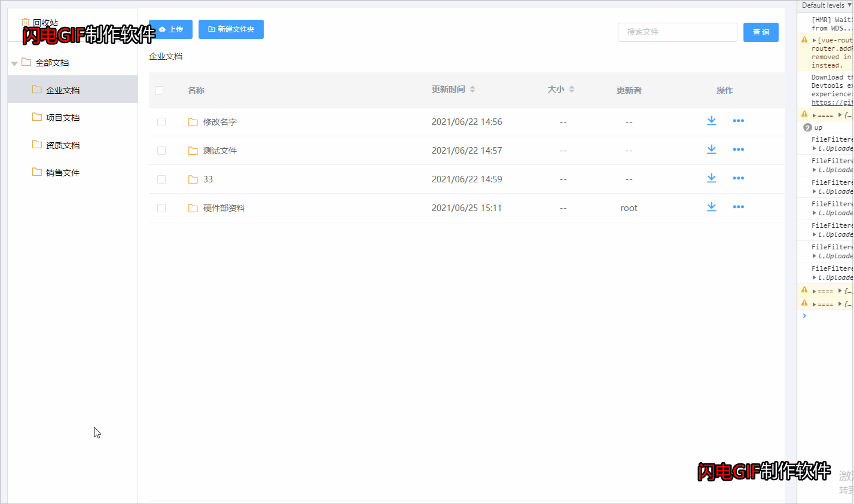Click the folder icon beside 修改名字
The width and height of the screenshot is (854, 504).
pos(193,122)
